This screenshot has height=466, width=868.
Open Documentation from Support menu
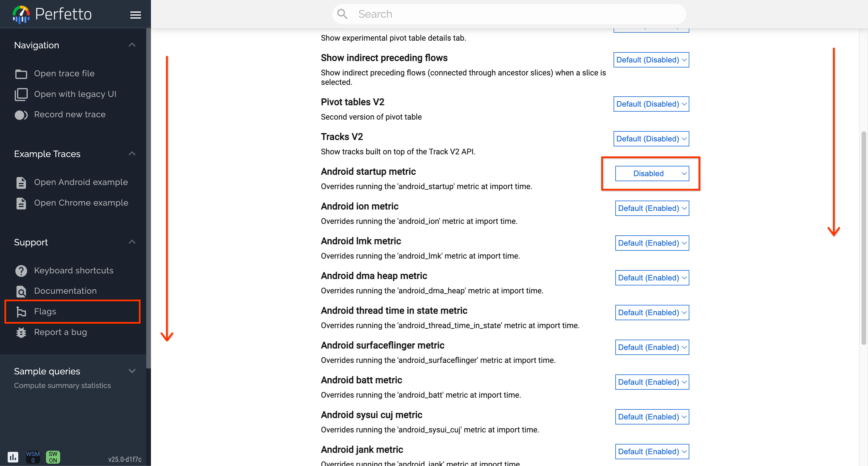65,291
